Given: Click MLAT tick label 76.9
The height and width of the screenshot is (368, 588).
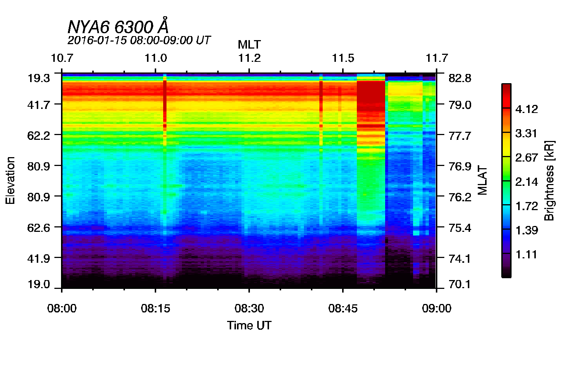Looking at the screenshot, I should click(x=460, y=166).
